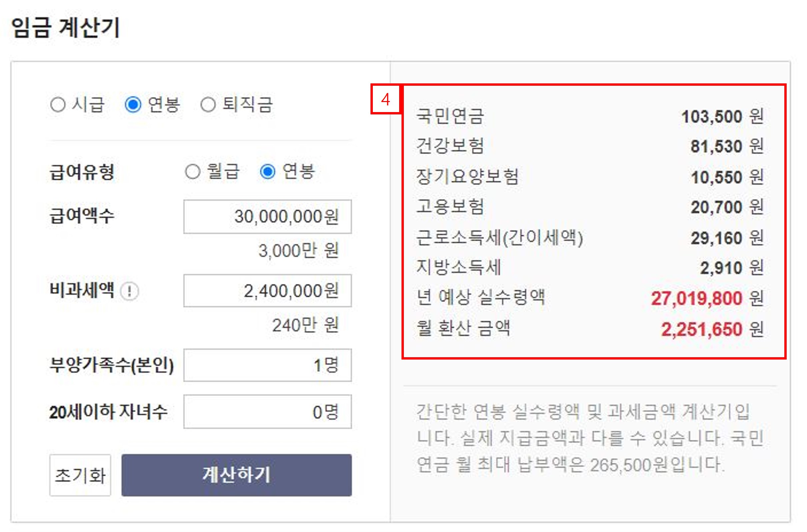
Task: Click the 건강보험 amount value
Action: (712, 146)
